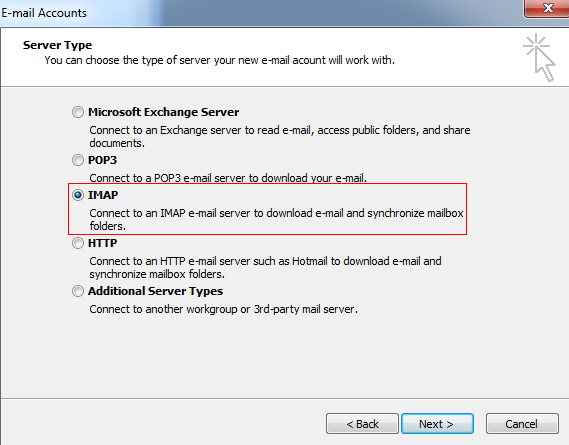Screen dimensions: 569x445
Task: Pick the HTTP server type radio button
Action: click(x=78, y=243)
